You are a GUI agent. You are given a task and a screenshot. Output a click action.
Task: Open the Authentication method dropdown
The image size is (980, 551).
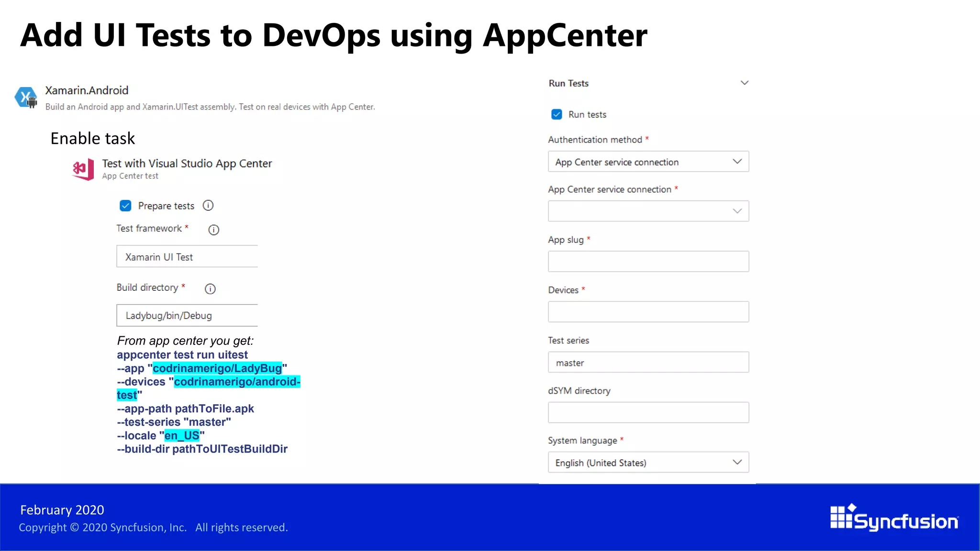coord(648,162)
